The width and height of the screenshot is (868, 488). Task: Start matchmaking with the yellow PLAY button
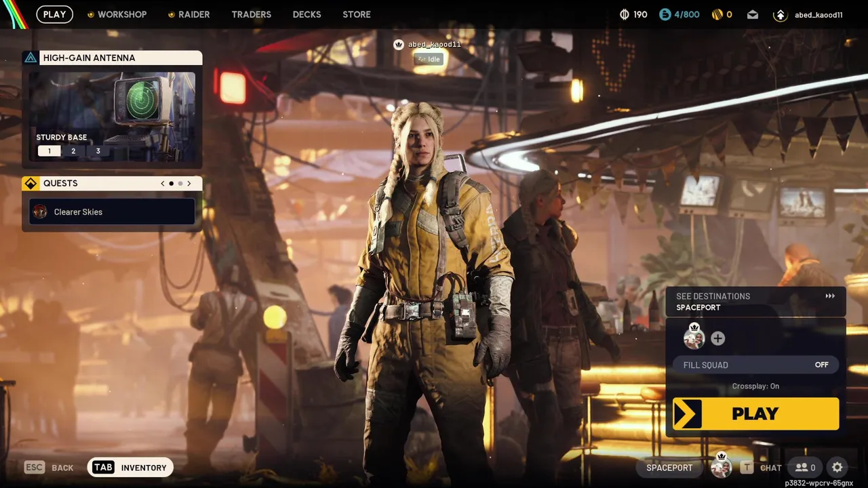755,413
